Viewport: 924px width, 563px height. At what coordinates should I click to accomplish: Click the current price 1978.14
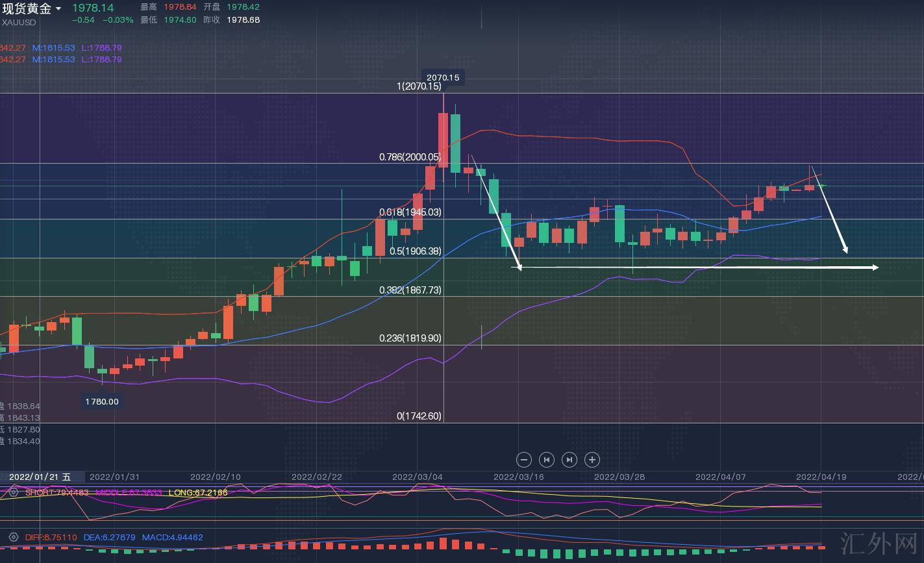93,8
